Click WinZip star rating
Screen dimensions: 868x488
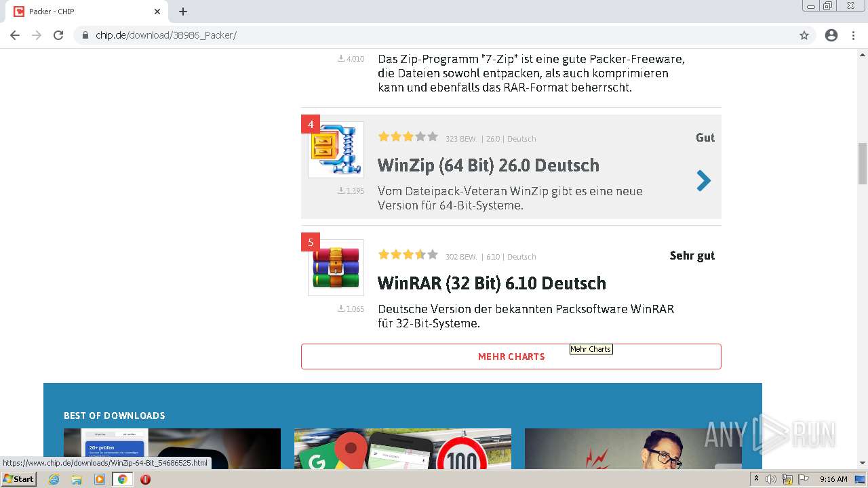(x=408, y=137)
